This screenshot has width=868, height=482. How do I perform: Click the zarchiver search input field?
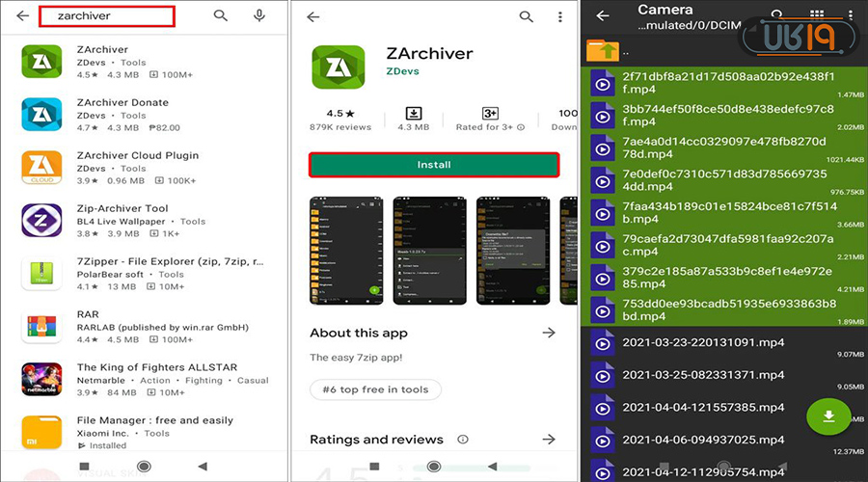coord(107,16)
